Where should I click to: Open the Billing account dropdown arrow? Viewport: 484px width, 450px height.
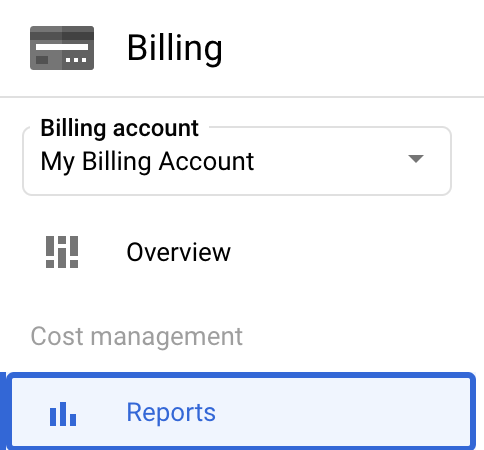(x=416, y=159)
